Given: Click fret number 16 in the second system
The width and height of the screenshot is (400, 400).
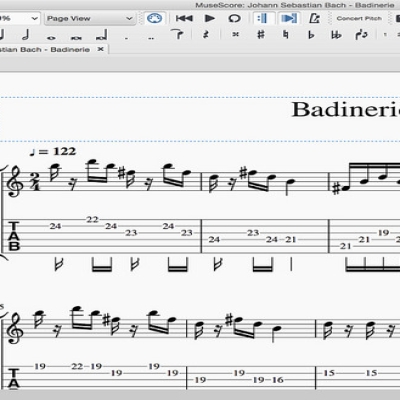Looking at the screenshot, I should 277,380.
